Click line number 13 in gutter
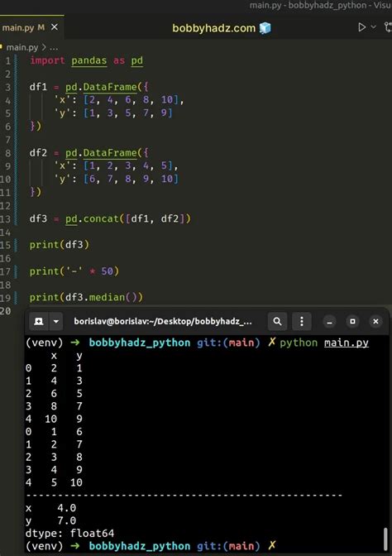 [5, 218]
